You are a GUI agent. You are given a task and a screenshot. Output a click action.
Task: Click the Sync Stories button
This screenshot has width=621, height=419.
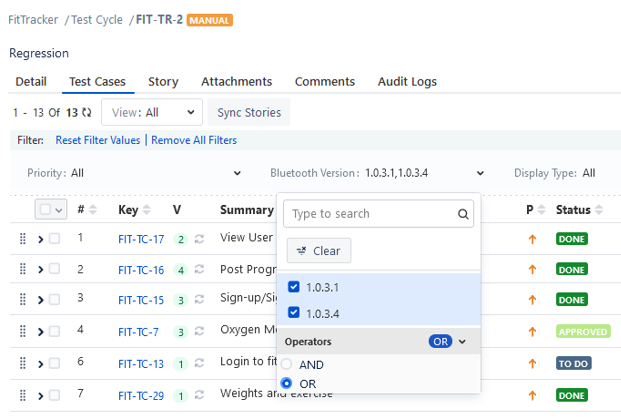(249, 113)
